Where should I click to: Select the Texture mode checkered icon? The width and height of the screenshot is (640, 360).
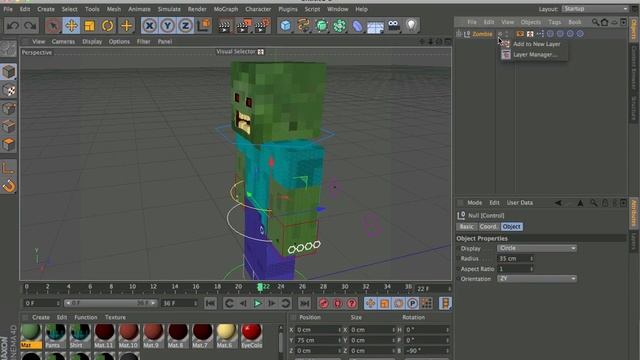tap(9, 90)
